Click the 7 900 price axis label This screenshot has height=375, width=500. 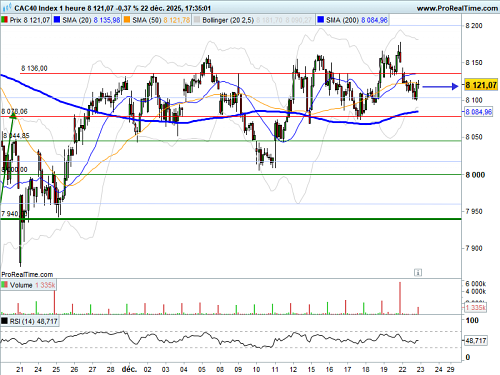click(x=474, y=248)
